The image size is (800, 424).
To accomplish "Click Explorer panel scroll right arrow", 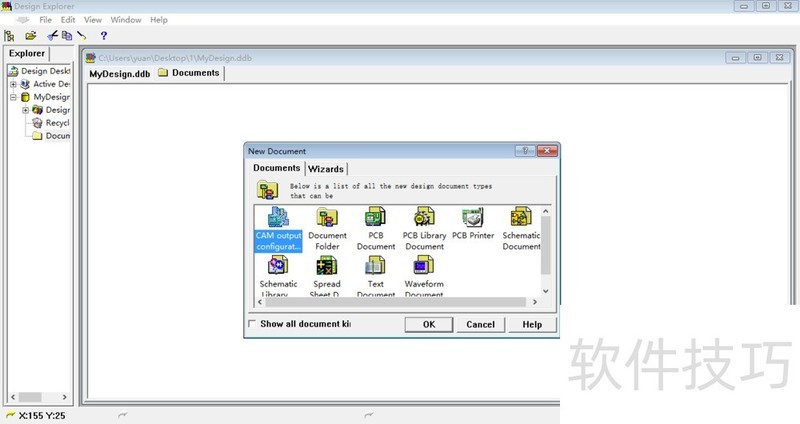I will point(64,397).
